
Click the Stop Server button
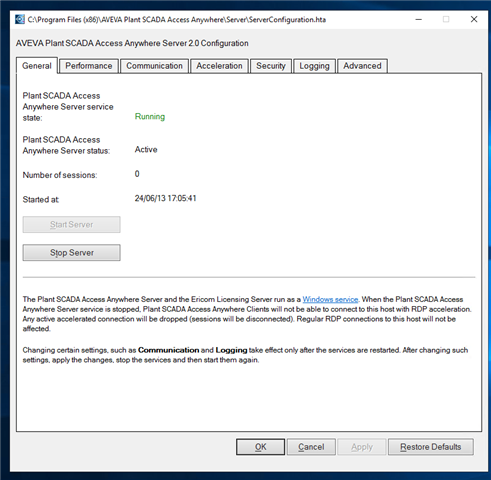click(x=72, y=253)
